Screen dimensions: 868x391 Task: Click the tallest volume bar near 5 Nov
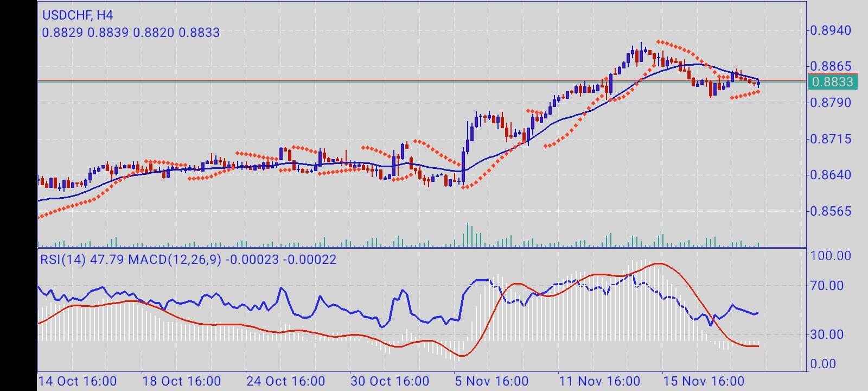click(468, 235)
